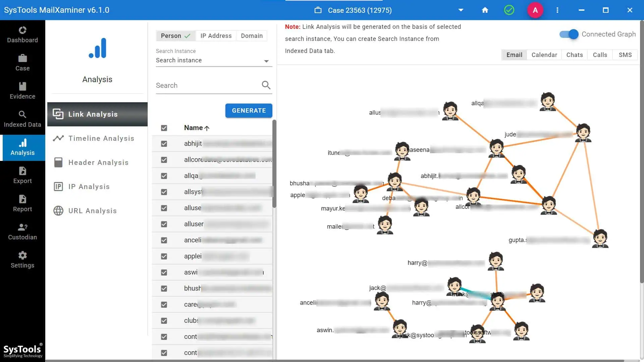Open the Export section in sidebar
This screenshot has width=644, height=362.
pyautogui.click(x=22, y=175)
